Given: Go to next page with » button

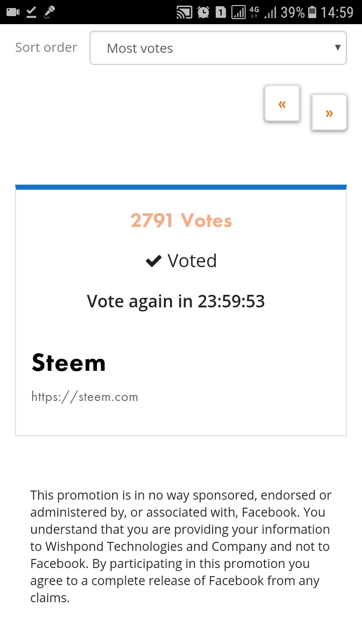Looking at the screenshot, I should click(x=329, y=113).
